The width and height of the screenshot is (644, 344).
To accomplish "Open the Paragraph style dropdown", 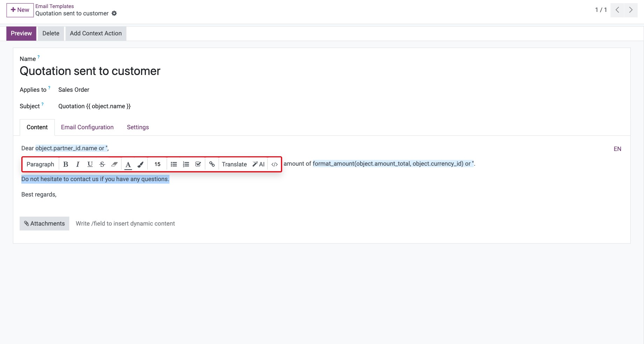I will [x=40, y=164].
